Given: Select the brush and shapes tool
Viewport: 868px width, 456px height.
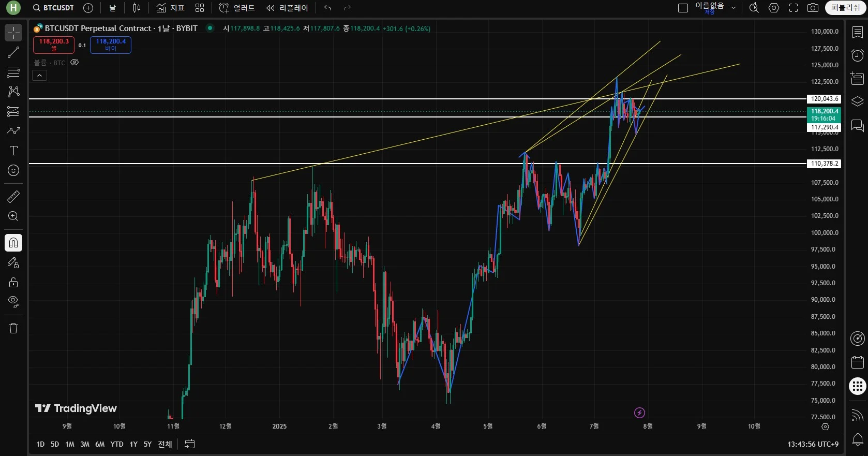Looking at the screenshot, I should (x=13, y=131).
